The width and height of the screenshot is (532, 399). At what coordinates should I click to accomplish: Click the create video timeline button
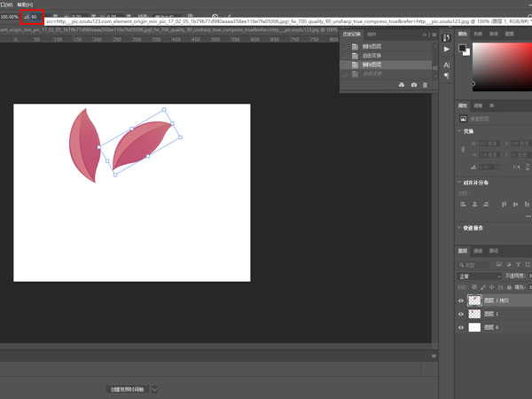coord(127,388)
